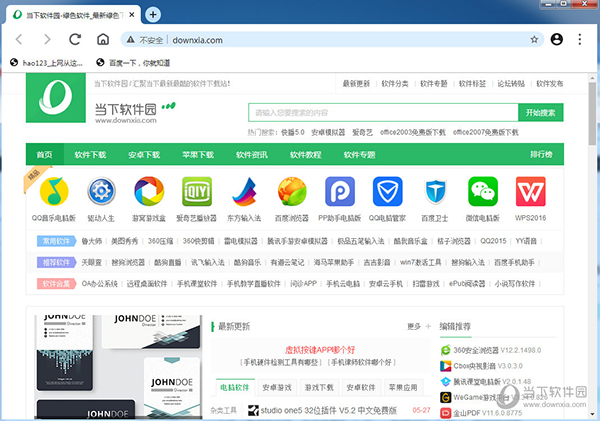Open the 百度一下 bookmark
Viewport: 600px width, 421px height.
(x=133, y=63)
